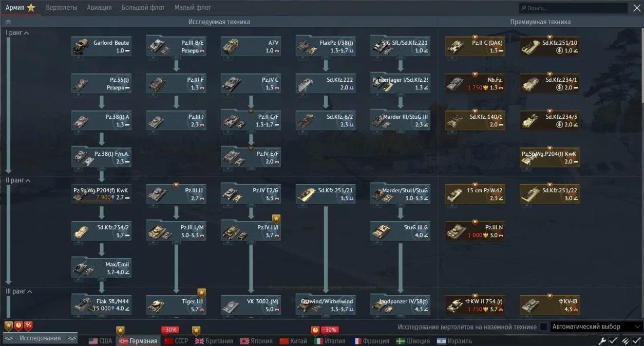Collapse the II ранг section
644x346 pixels.
(28, 180)
